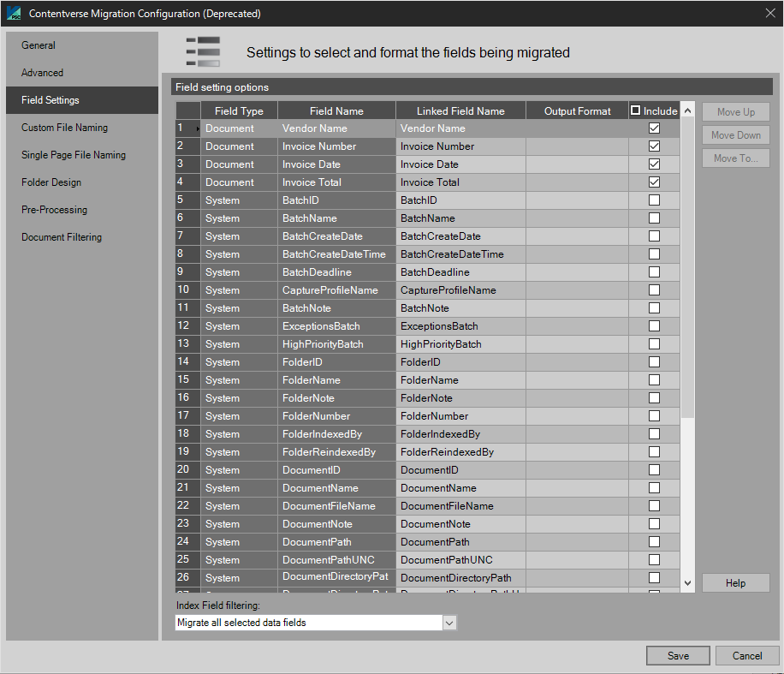Open the General settings page

(82, 45)
